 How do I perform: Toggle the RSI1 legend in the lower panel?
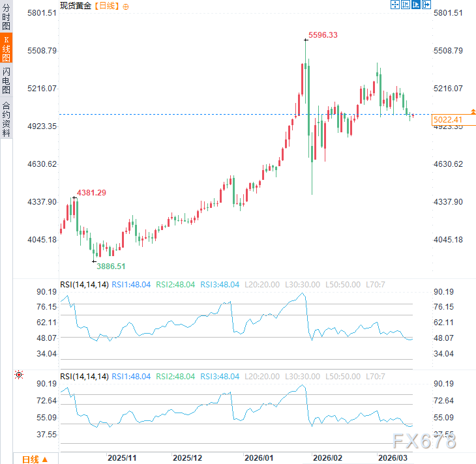[x=131, y=377]
